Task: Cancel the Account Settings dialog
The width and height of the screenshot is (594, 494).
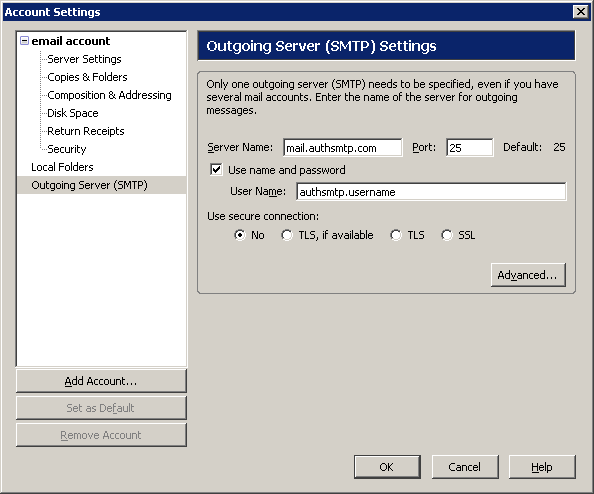Action: pos(465,467)
